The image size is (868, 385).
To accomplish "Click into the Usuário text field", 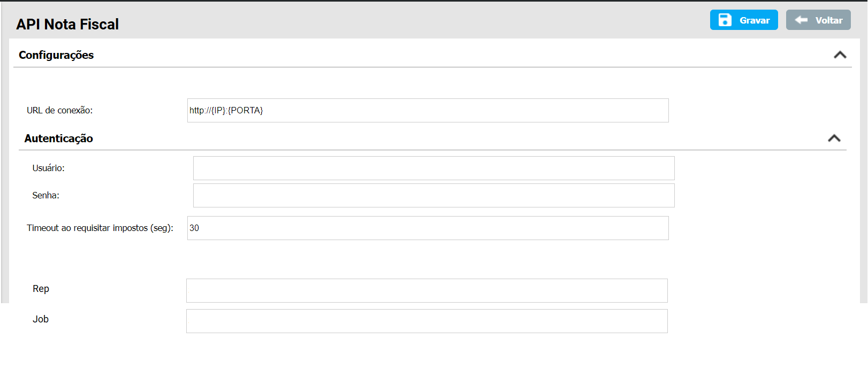I will (x=433, y=168).
